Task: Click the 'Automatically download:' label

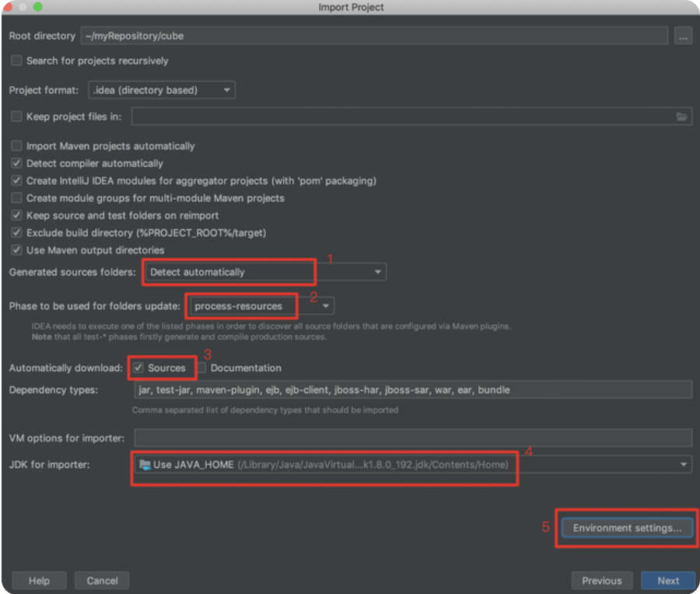Action: click(66, 369)
